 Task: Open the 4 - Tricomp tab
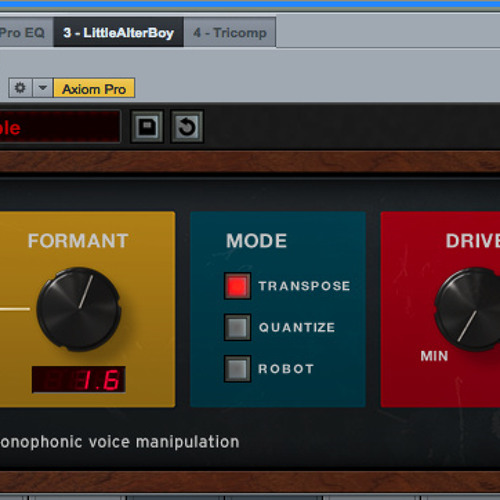(230, 32)
